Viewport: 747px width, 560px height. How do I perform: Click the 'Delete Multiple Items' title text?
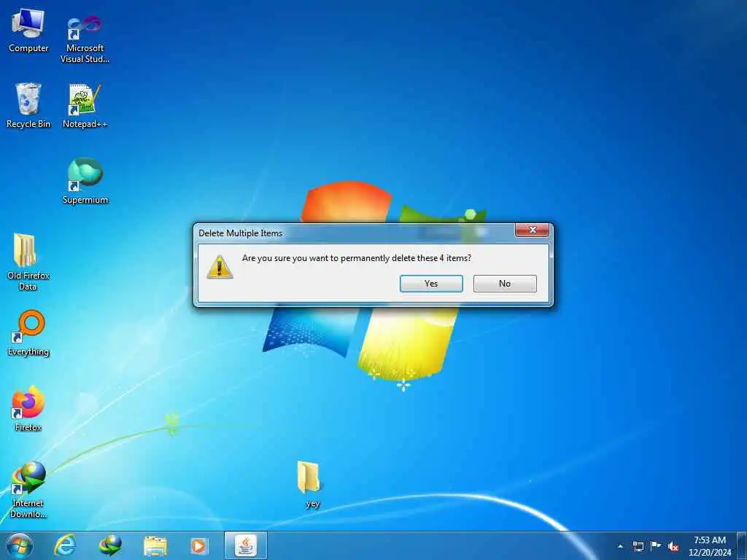[240, 233]
